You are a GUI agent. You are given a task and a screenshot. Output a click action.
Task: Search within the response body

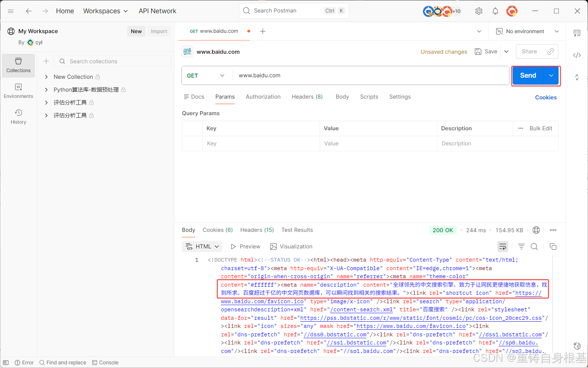point(534,247)
